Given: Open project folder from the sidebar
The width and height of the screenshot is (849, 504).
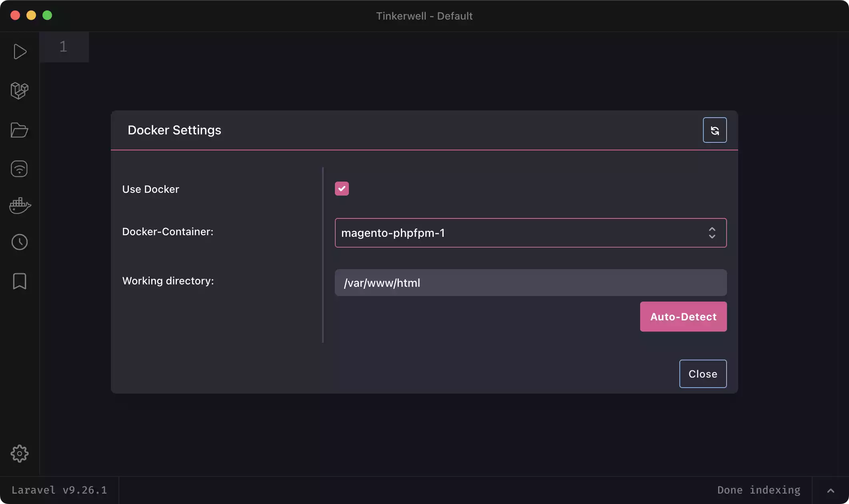Looking at the screenshot, I should (19, 130).
